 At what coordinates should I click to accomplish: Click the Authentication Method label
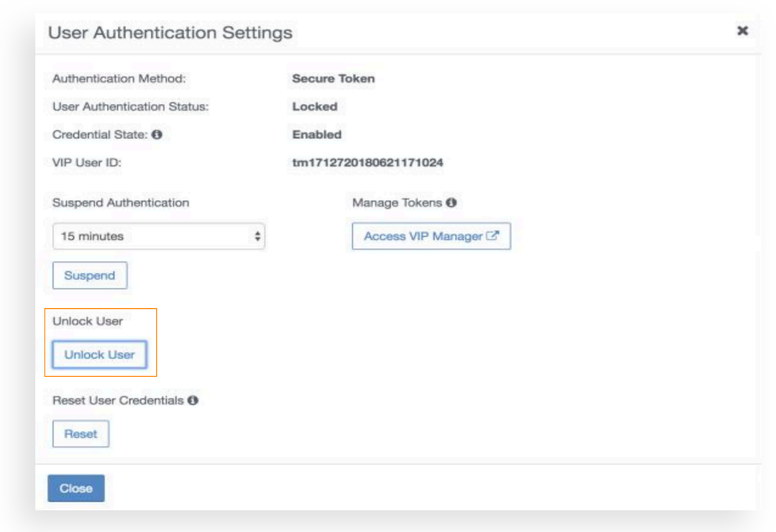coord(119,79)
